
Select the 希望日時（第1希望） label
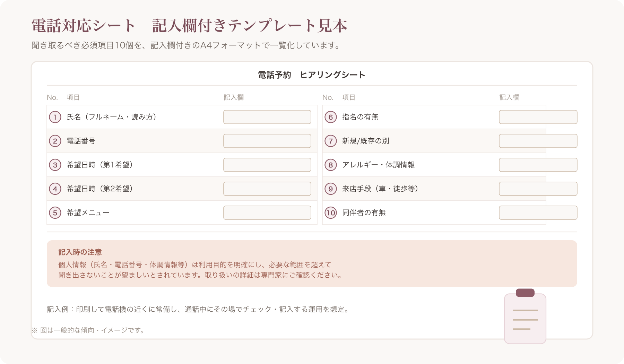click(100, 165)
